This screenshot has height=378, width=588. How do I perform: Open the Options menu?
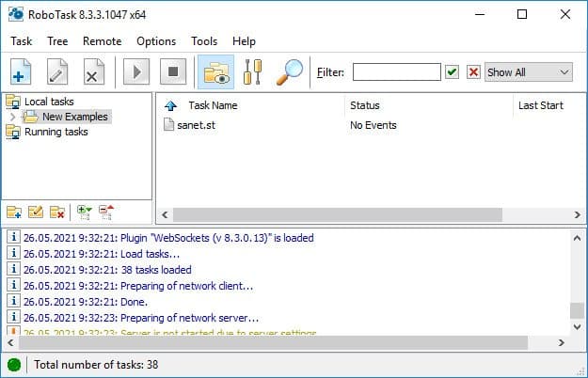[x=156, y=41]
